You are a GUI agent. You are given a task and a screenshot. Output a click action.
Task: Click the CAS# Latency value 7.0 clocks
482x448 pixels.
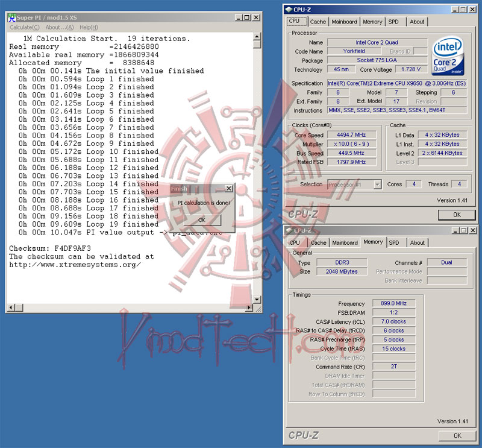click(x=394, y=321)
